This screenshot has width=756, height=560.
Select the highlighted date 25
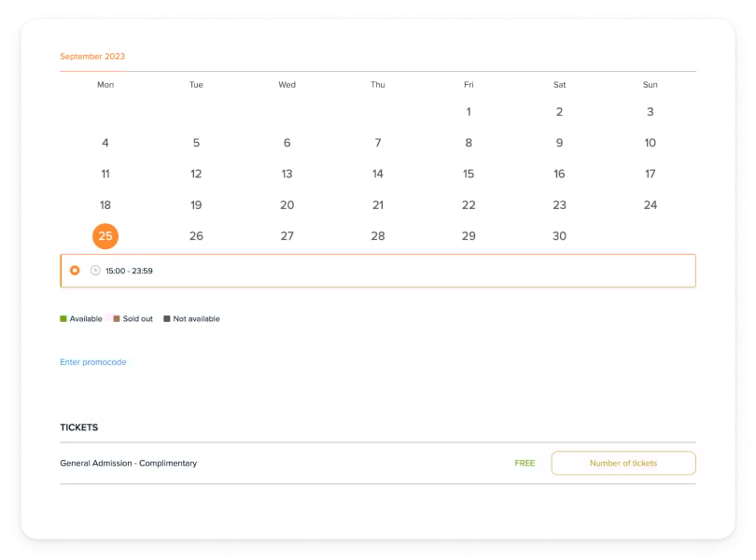[105, 236]
